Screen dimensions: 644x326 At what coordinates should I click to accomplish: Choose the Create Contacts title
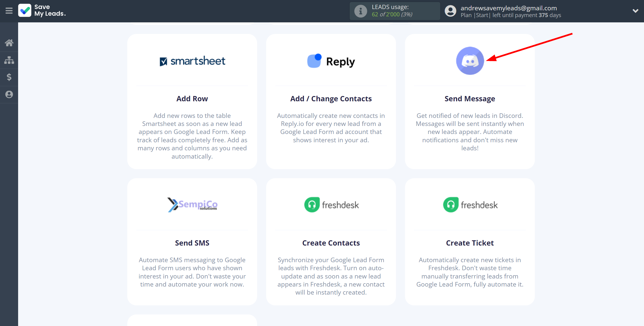click(331, 243)
